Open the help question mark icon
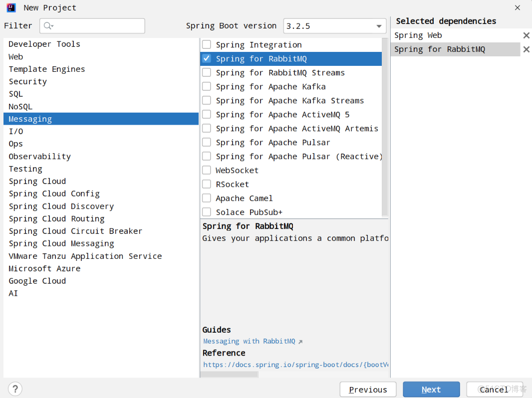This screenshot has height=398, width=532. click(15, 389)
